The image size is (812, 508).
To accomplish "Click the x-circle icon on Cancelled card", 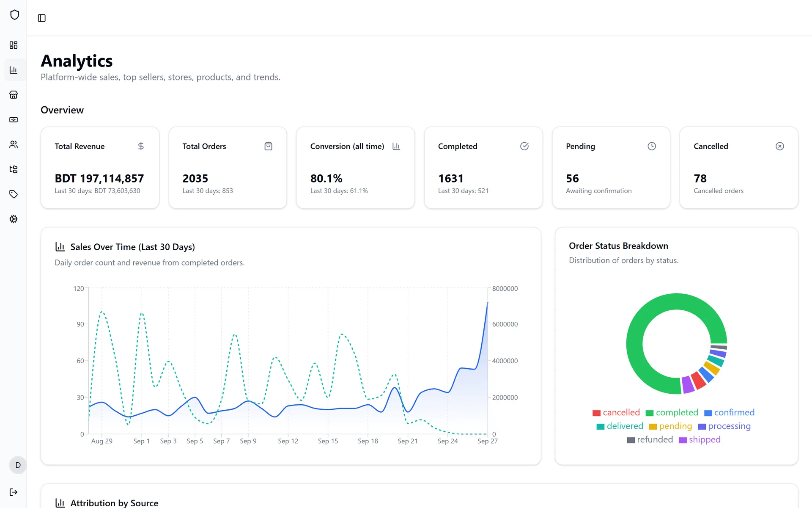I will click(780, 146).
